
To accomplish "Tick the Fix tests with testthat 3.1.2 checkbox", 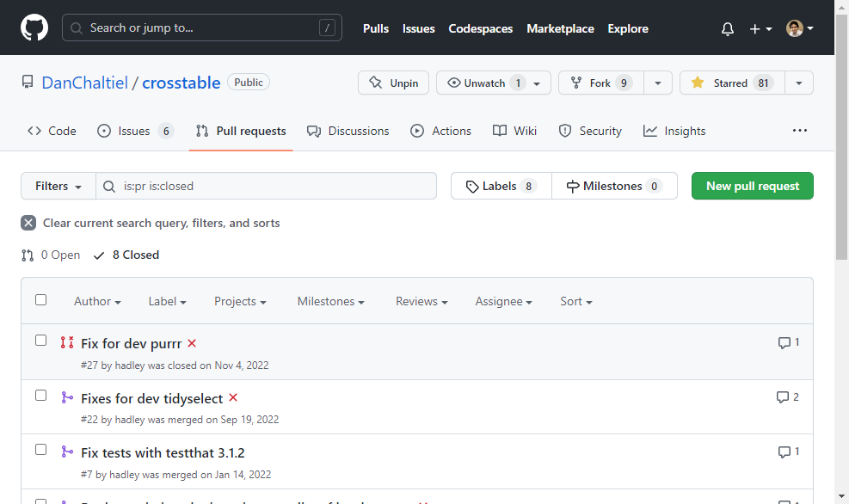I will coord(40,450).
